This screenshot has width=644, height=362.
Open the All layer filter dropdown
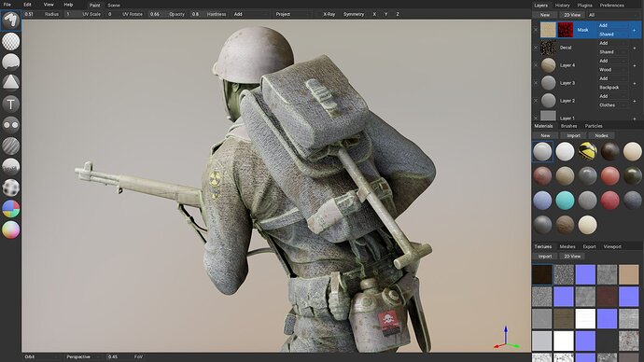[x=613, y=15]
